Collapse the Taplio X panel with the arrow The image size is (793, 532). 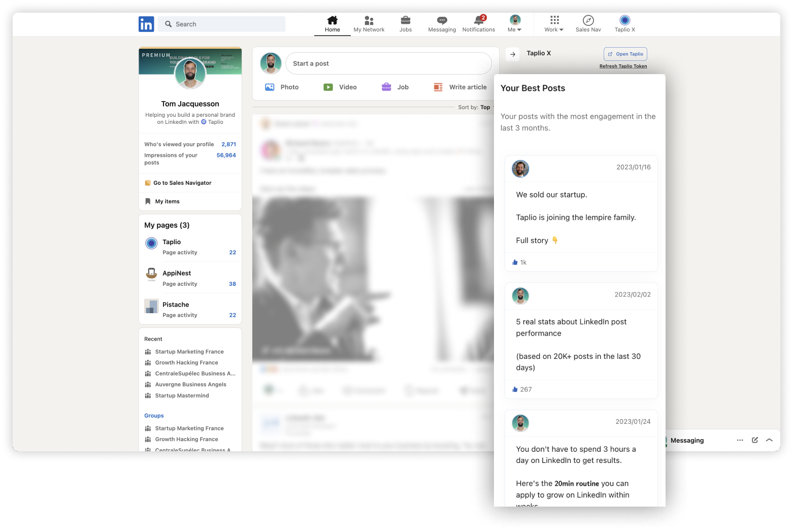point(513,54)
